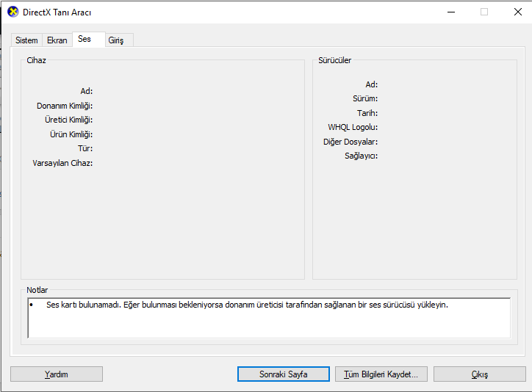Viewport: 532px width, 392px height.
Task: Click the Ad label in Cihaz group
Action: click(87, 91)
